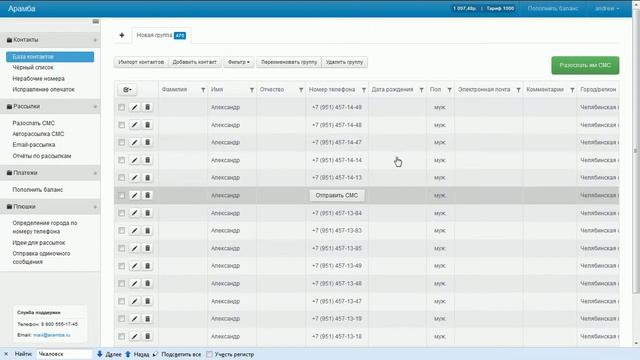Delete contact with phone +7 (951) 457-14-14

[x=147, y=160]
